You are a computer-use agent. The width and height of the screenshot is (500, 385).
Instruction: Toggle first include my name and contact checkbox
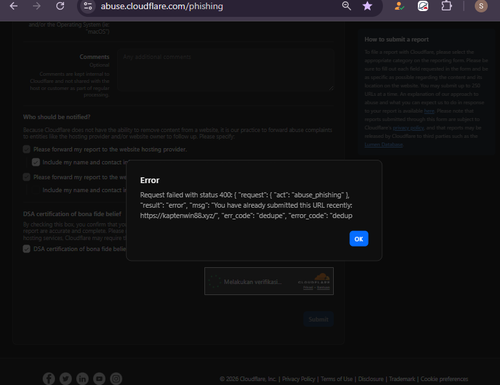[x=36, y=162]
